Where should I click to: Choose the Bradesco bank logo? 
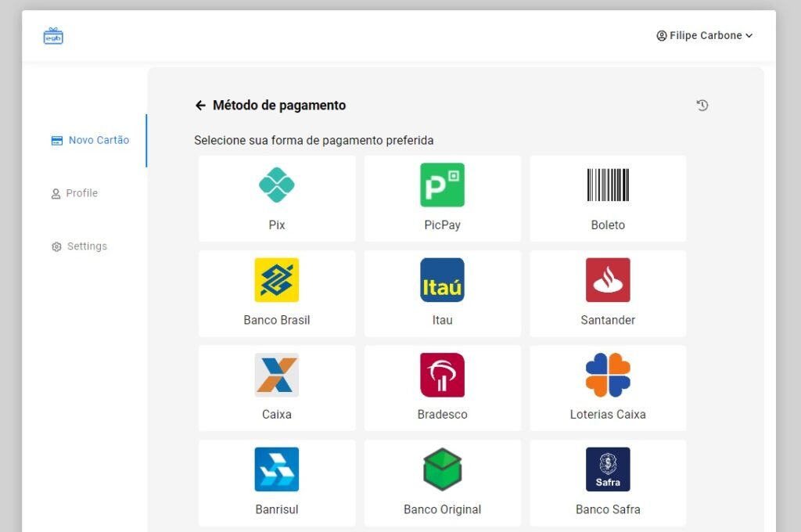click(442, 375)
